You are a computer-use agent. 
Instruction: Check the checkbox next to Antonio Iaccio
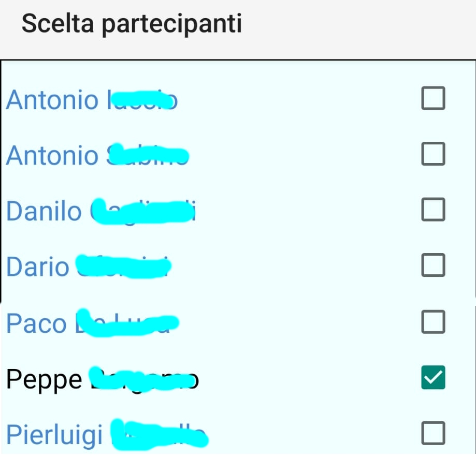[432, 99]
